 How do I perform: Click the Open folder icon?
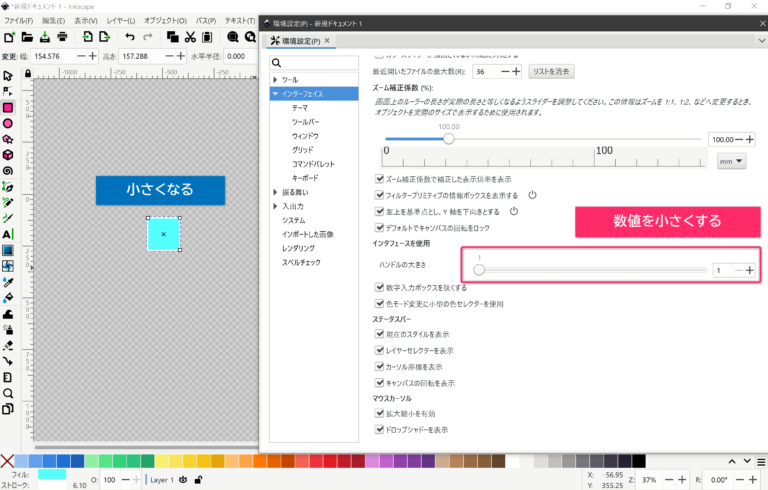(x=27, y=37)
